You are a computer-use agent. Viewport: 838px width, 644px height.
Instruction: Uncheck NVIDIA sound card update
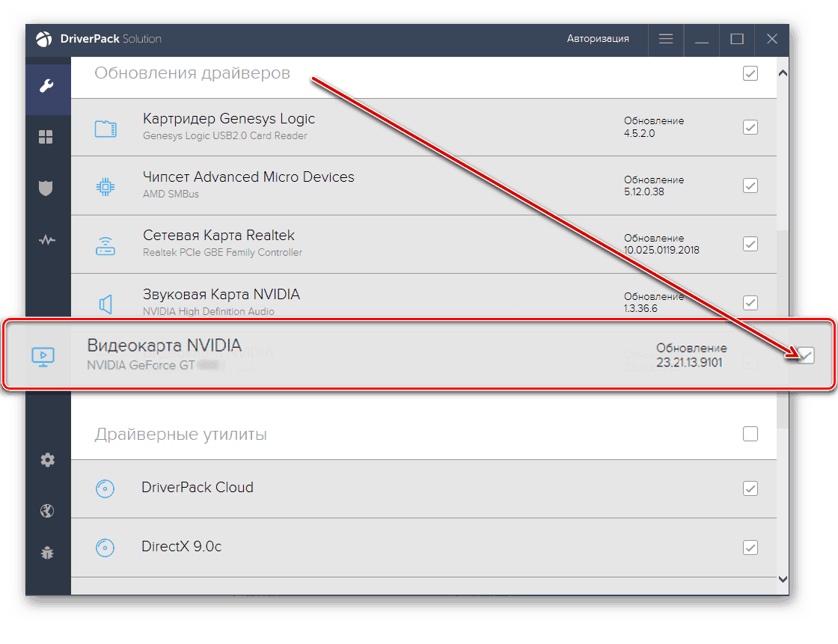click(750, 302)
